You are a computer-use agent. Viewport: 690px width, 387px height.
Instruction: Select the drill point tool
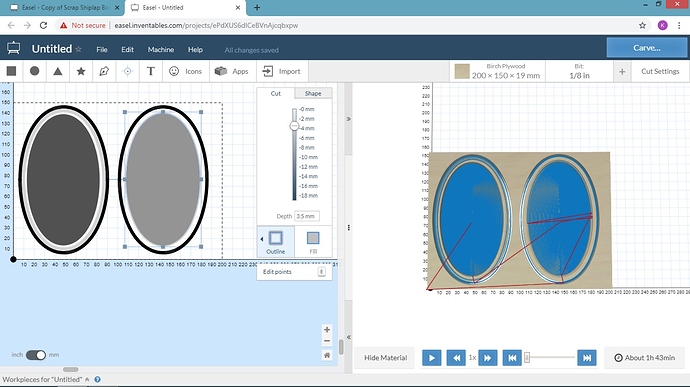(128, 71)
